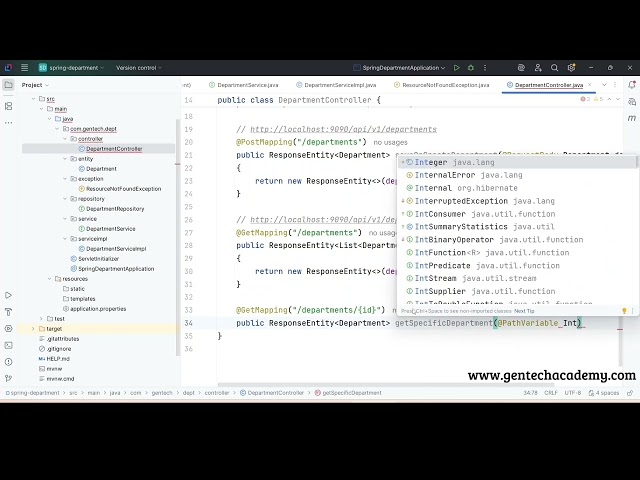Change CRLF line separator in status bar
Screen dimensions: 640x480
tap(551, 393)
